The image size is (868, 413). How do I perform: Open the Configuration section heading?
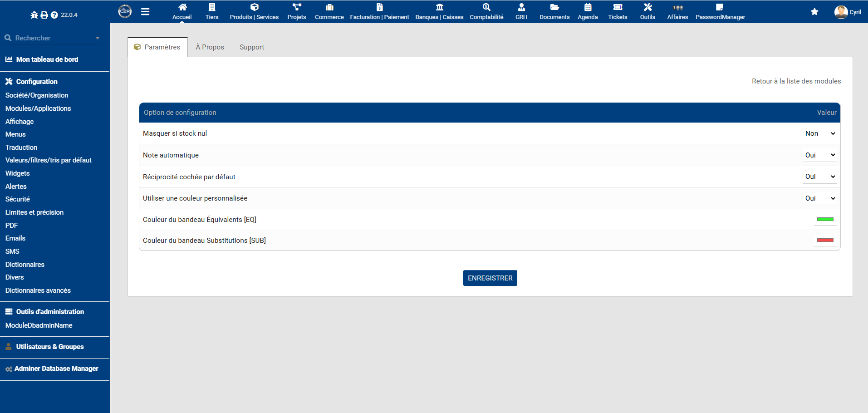pyautogui.click(x=37, y=82)
